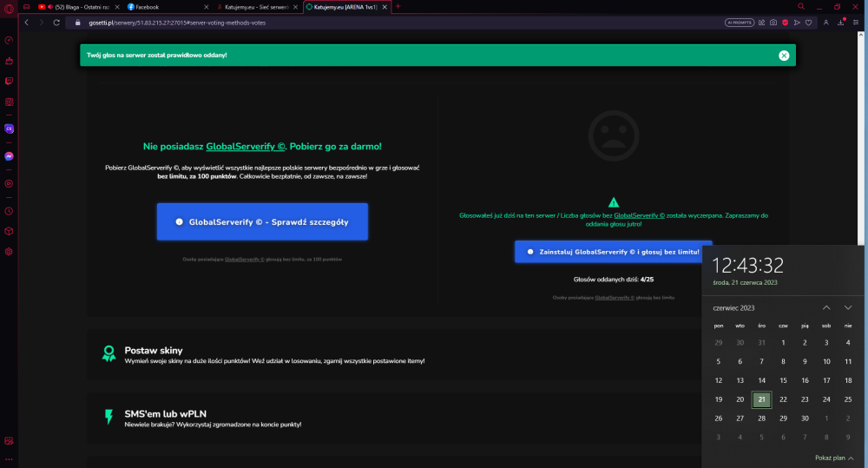Viewport: 868px width, 468px height.
Task: Select June 15 in calendar
Action: (x=783, y=380)
